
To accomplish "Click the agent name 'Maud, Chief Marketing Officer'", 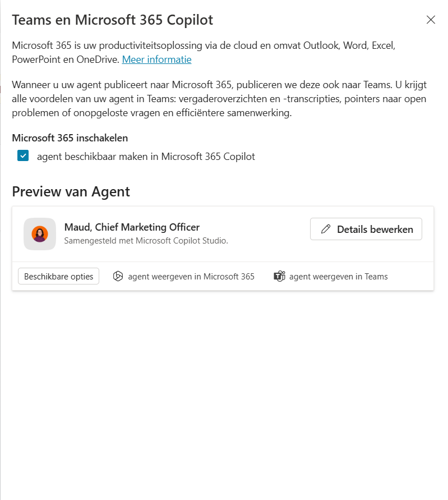I will point(132,227).
